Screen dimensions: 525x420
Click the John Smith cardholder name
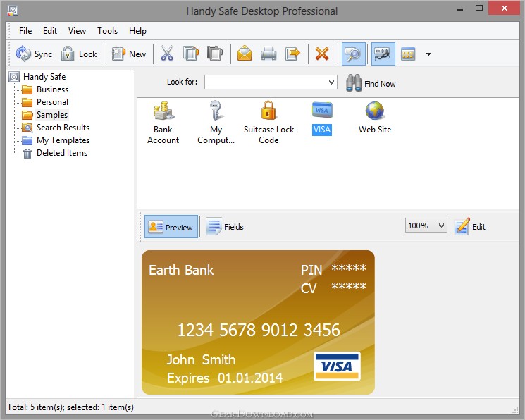201,359
